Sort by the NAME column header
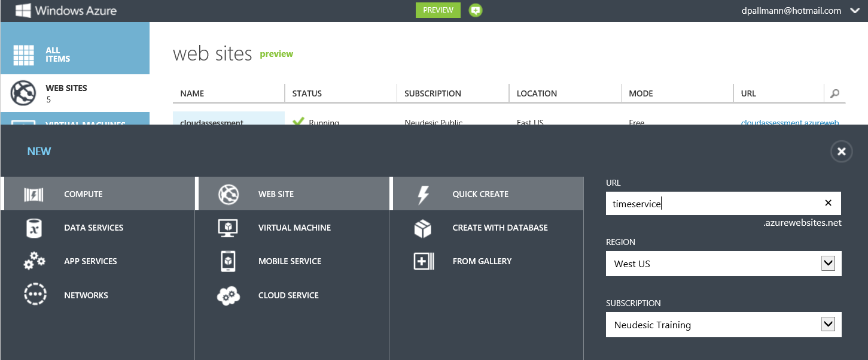Image resolution: width=868 pixels, height=360 pixels. click(x=229, y=93)
